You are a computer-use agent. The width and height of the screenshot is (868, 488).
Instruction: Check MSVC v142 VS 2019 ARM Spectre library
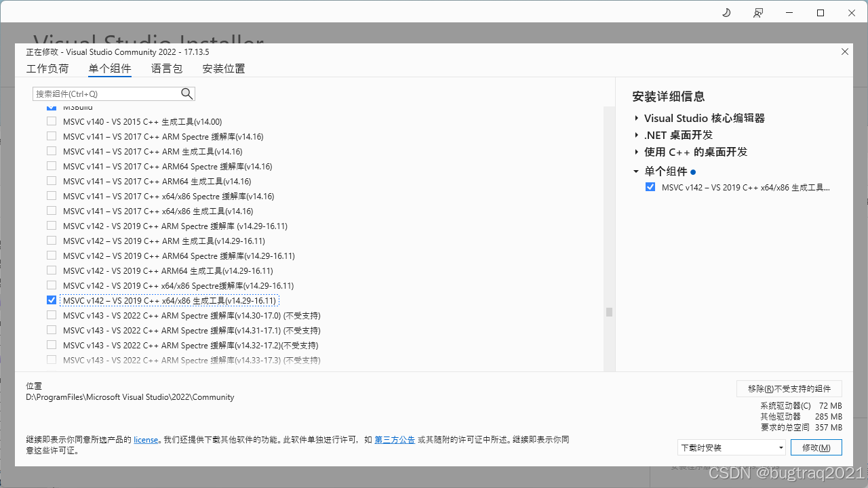point(52,226)
